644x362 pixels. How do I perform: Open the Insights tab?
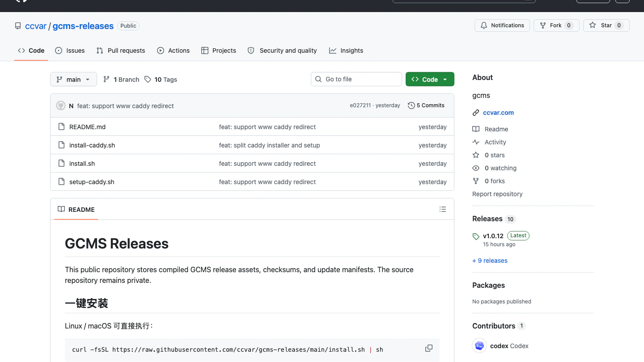346,51
